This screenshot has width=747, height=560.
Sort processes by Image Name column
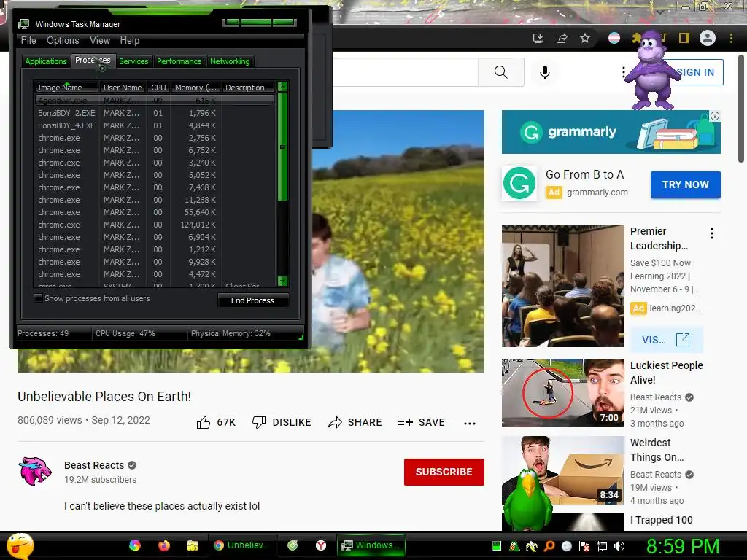tap(66, 87)
